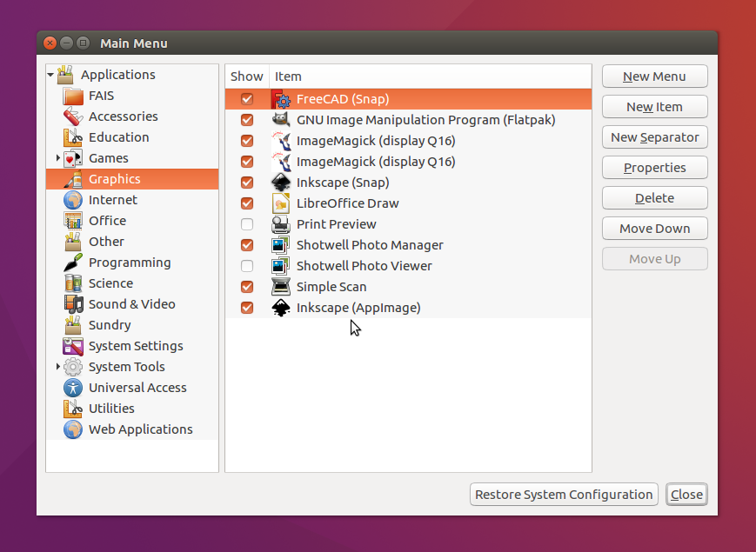Click the Sound & Video icon
Viewport: 756px width, 552px height.
pos(73,304)
